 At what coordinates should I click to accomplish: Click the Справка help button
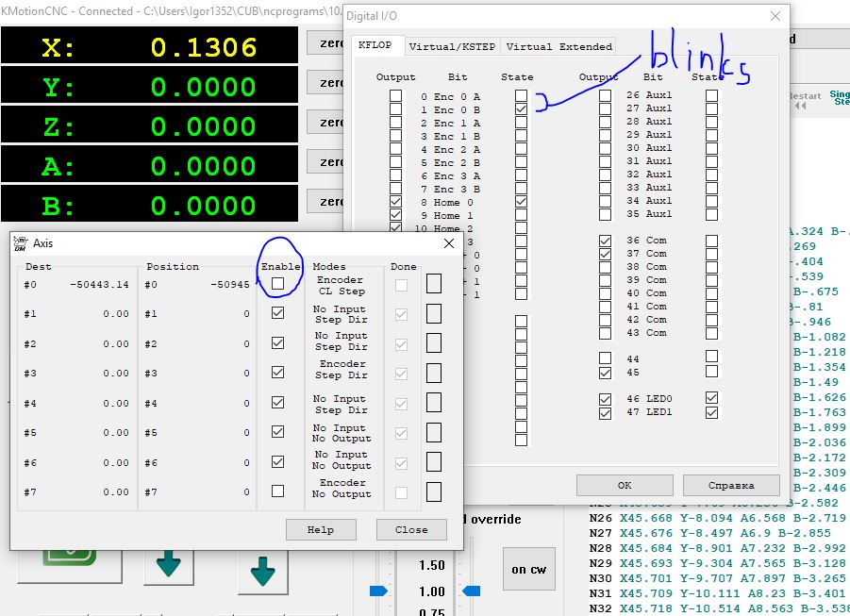click(x=731, y=485)
